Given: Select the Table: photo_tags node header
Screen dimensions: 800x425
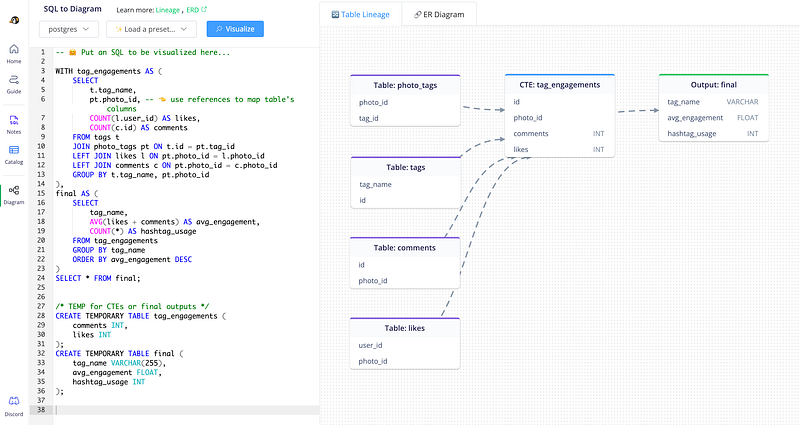Looking at the screenshot, I should (405, 85).
